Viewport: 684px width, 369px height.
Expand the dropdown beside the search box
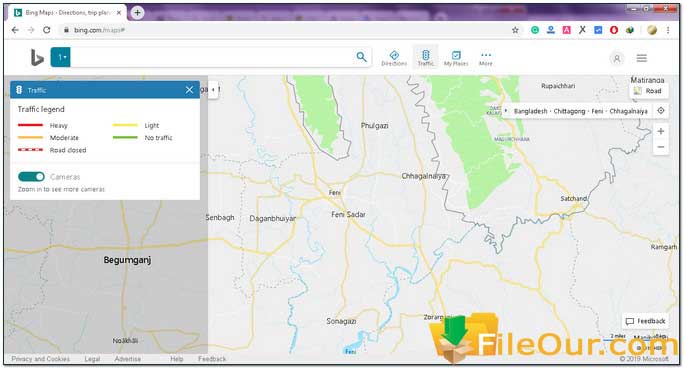pyautogui.click(x=61, y=57)
